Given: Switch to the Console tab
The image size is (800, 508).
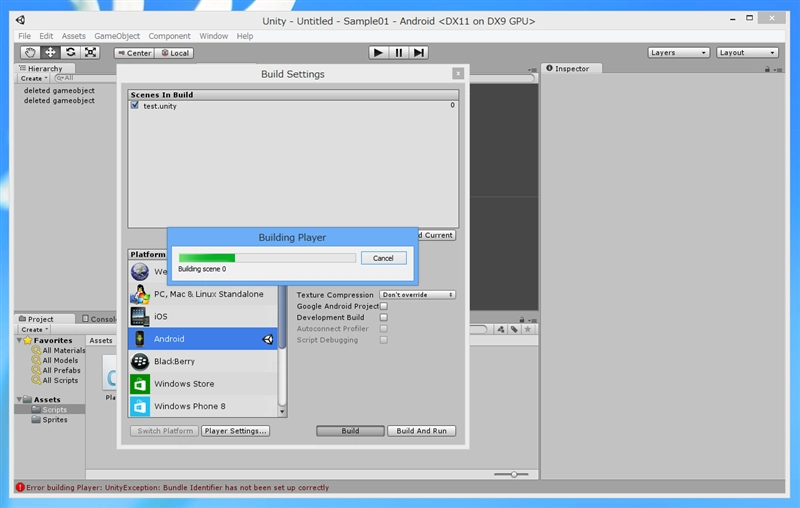Looking at the screenshot, I should click(x=99, y=319).
